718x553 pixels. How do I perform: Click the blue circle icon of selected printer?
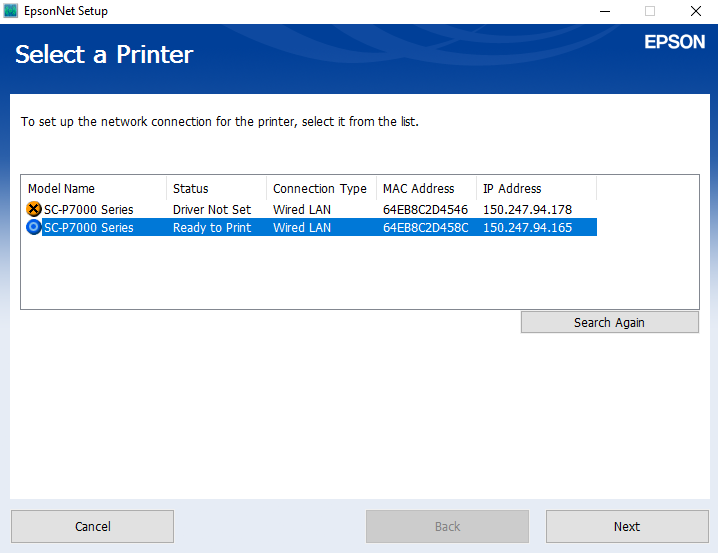[x=33, y=227]
